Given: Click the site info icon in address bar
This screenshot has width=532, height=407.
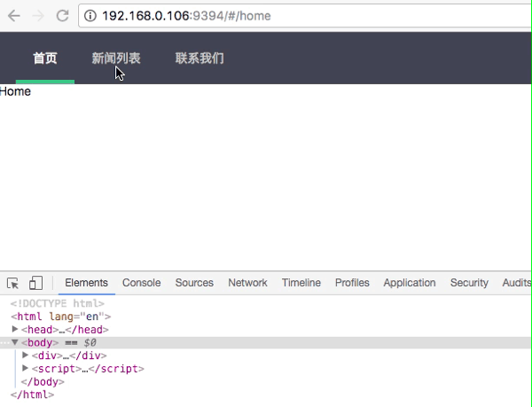Looking at the screenshot, I should pos(90,16).
